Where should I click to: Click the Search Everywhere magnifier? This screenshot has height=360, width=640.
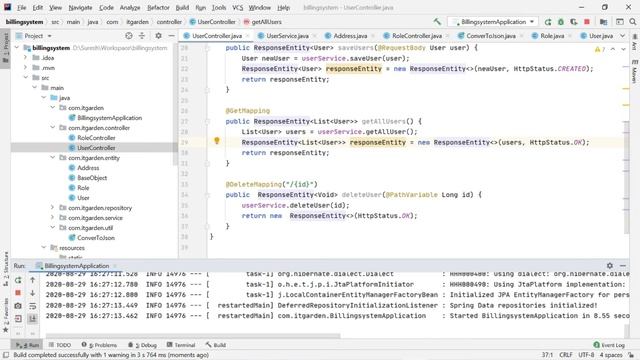[633, 22]
